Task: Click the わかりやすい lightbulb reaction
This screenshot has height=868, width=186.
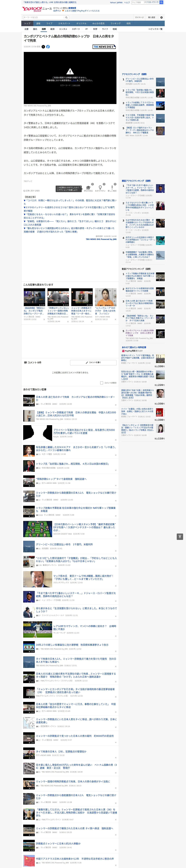Action: (x=100, y=187)
